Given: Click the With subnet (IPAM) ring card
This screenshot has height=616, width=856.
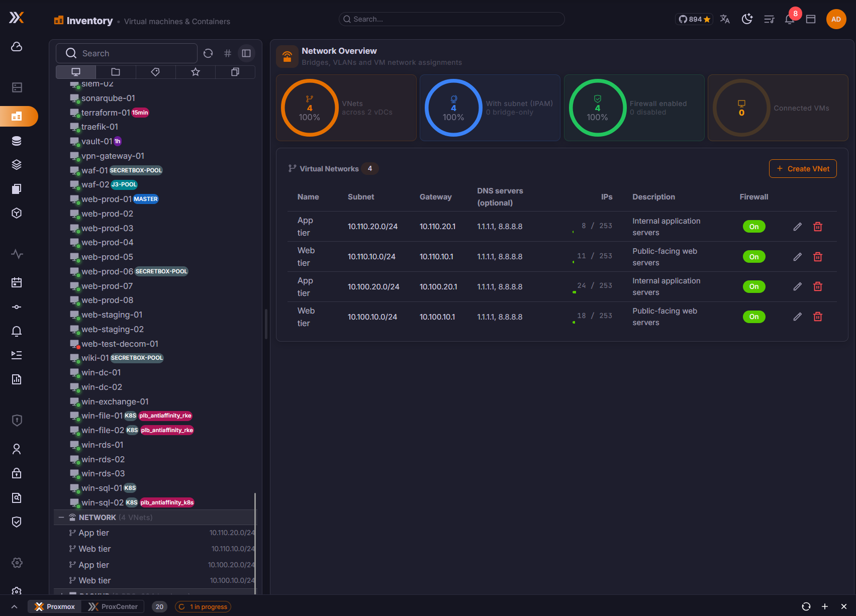Looking at the screenshot, I should coord(490,108).
